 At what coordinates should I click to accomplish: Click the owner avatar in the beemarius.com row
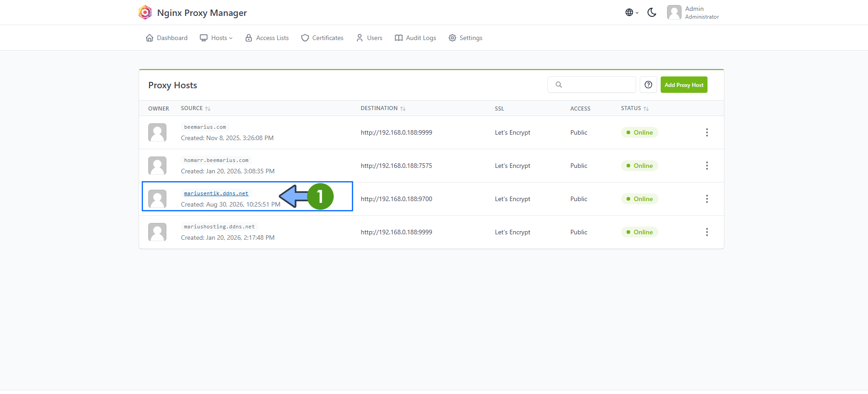coord(157,132)
